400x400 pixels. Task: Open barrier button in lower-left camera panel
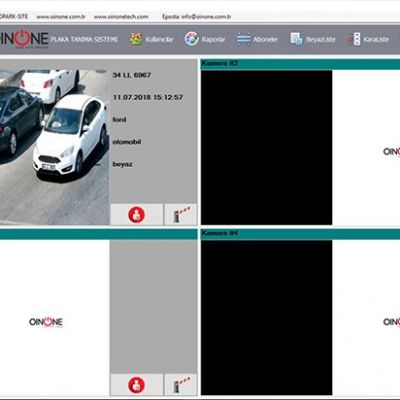coord(180,385)
